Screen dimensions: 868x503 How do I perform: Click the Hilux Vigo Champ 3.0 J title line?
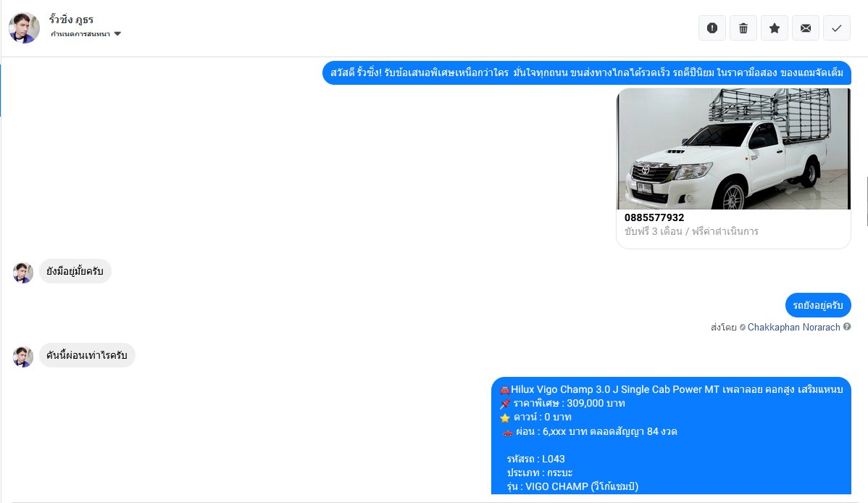pyautogui.click(x=671, y=389)
